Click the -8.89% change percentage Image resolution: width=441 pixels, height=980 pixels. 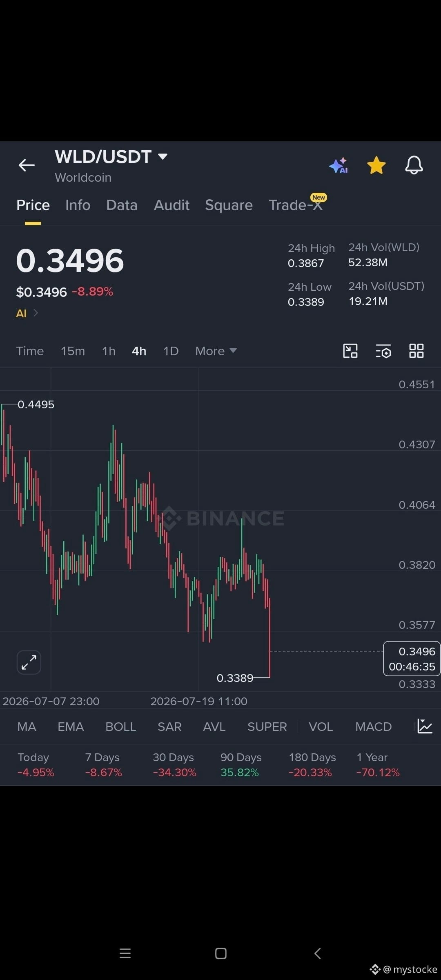pos(92,292)
